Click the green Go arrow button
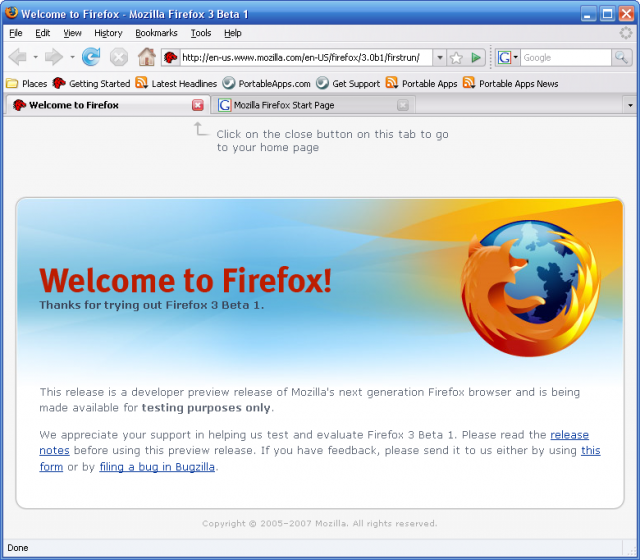The image size is (640, 560). tap(476, 58)
